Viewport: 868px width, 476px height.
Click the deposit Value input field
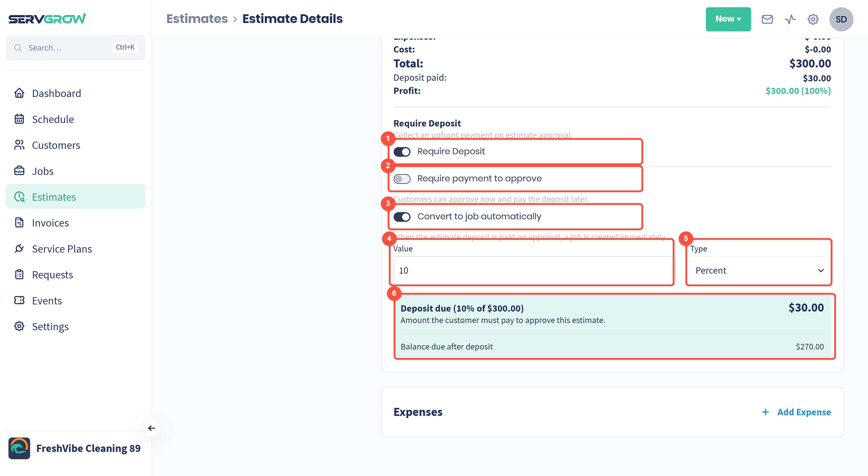534,271
